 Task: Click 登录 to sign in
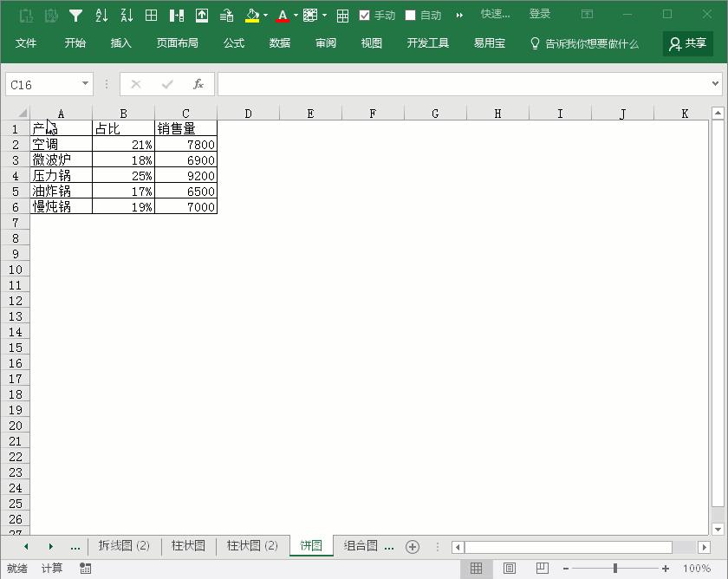pyautogui.click(x=540, y=14)
